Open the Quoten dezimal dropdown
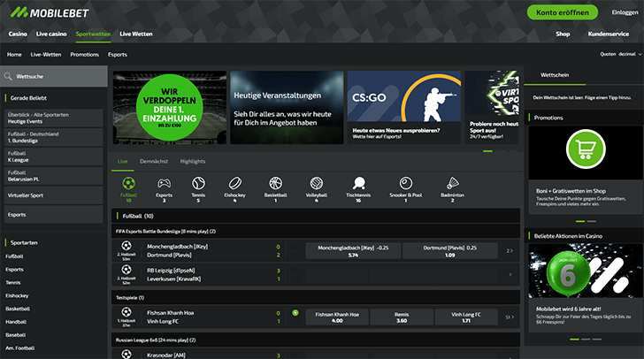 (x=621, y=54)
